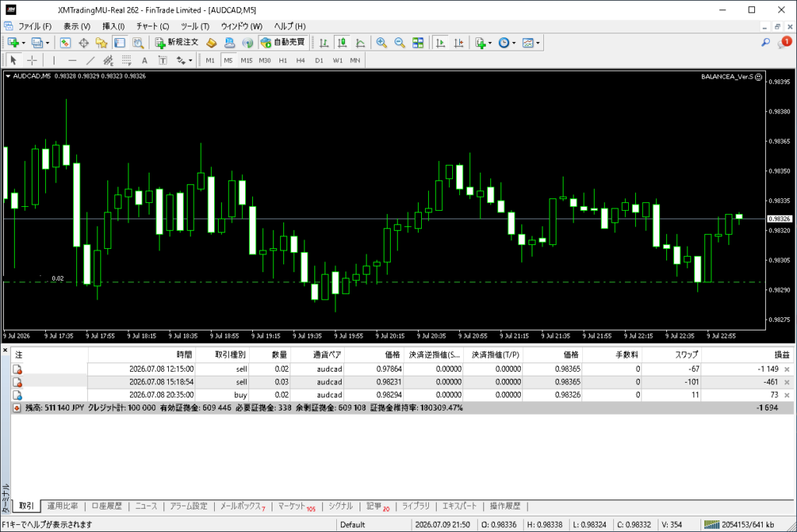Open notifications bubble with red 1 badge
This screenshot has width=797, height=532.
pos(784,42)
